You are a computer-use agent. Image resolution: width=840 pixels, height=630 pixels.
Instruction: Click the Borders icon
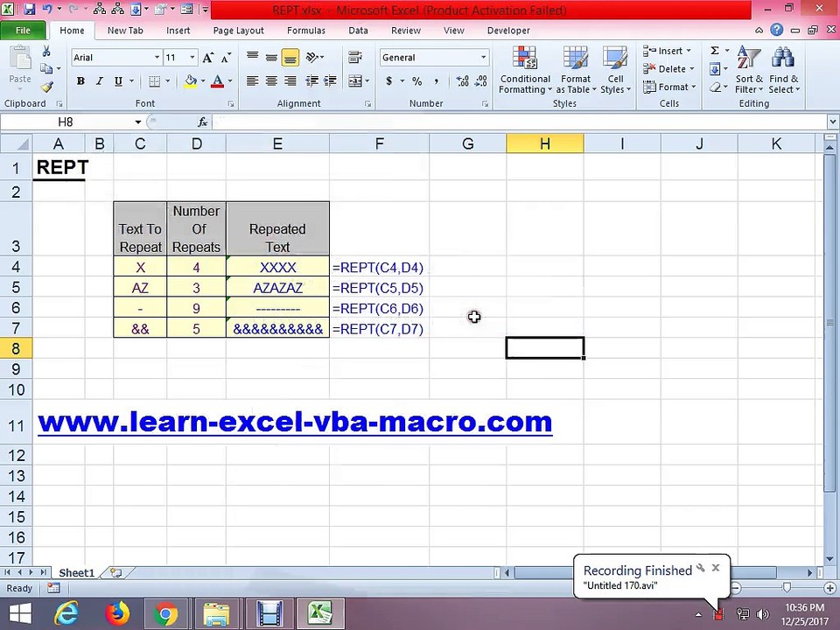[x=154, y=81]
